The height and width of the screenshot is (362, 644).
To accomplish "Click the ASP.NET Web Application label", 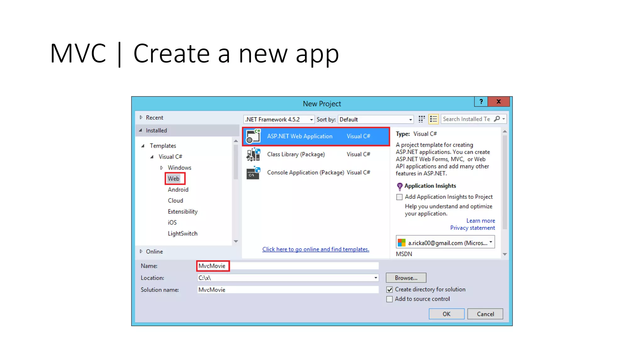I will tap(300, 136).
